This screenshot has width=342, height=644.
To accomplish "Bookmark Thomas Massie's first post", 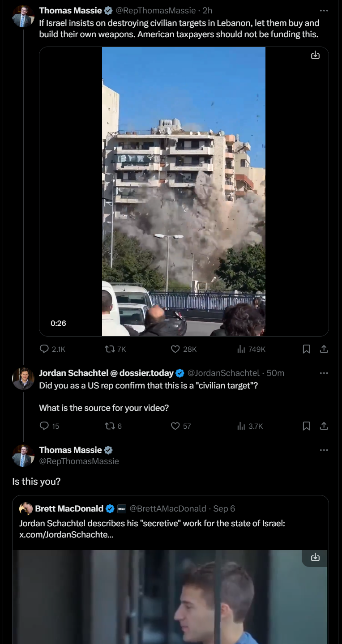I will [307, 349].
